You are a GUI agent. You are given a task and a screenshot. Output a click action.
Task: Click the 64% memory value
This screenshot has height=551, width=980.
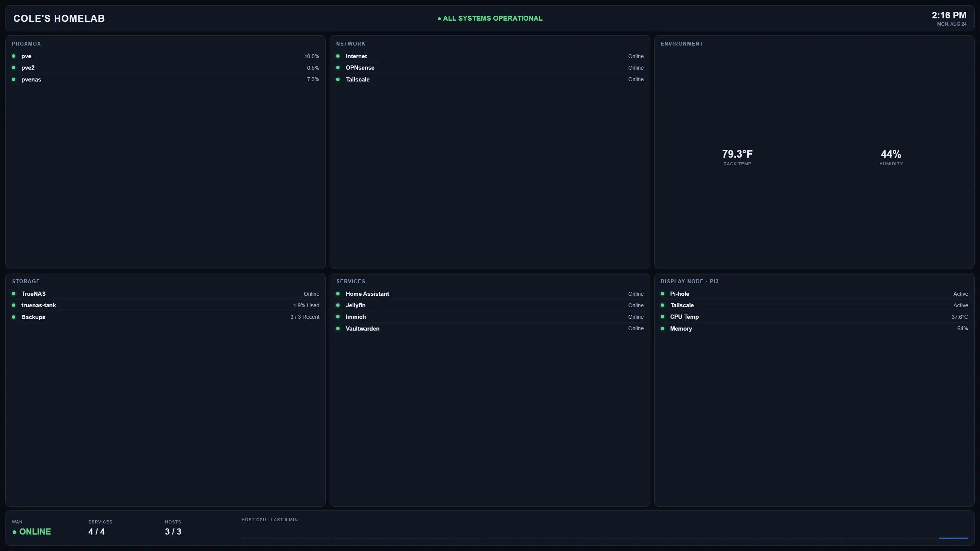[x=962, y=328]
